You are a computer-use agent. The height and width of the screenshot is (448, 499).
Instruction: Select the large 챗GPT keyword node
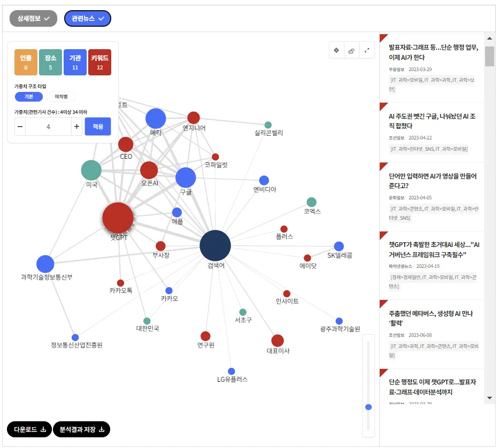tap(118, 218)
